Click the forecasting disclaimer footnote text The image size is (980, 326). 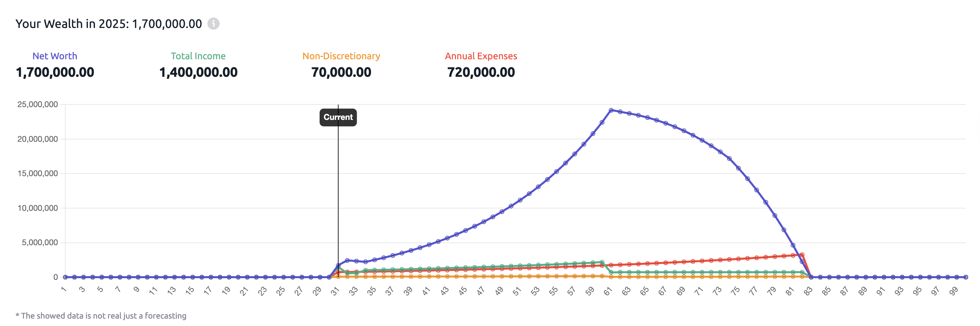coord(101,316)
